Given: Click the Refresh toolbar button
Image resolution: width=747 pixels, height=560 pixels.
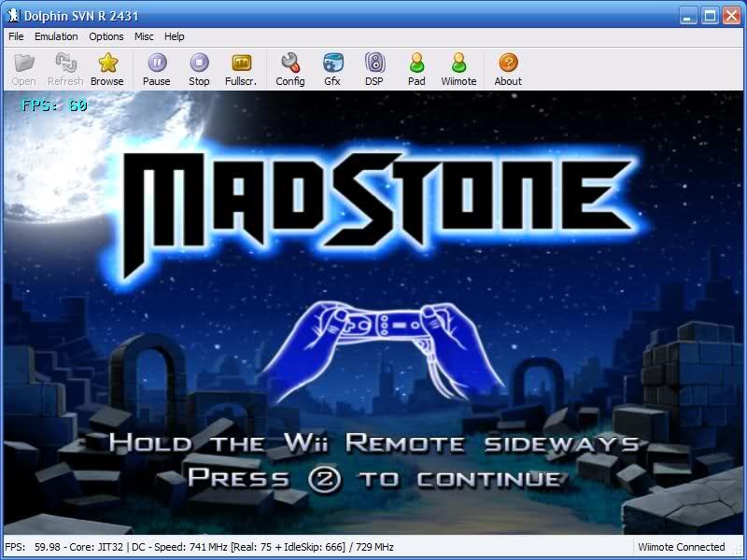Looking at the screenshot, I should [x=65, y=68].
